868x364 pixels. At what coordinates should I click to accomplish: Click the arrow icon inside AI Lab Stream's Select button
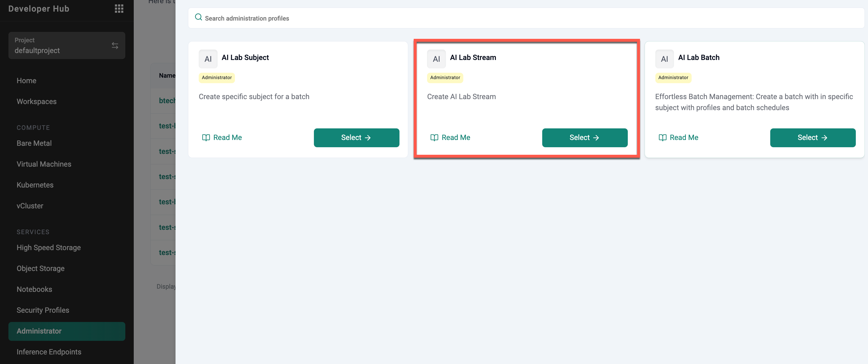(597, 137)
